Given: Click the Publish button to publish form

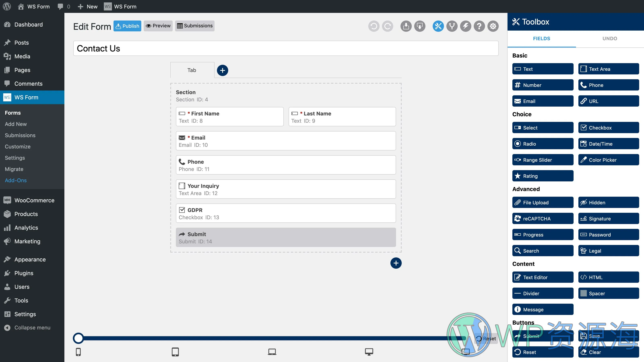Looking at the screenshot, I should [127, 26].
